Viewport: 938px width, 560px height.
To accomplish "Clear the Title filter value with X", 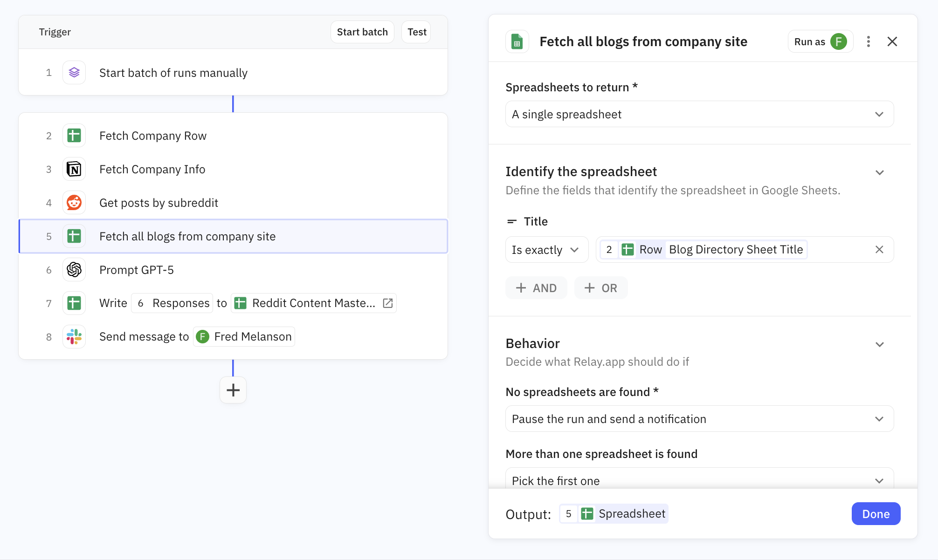I will 879,250.
